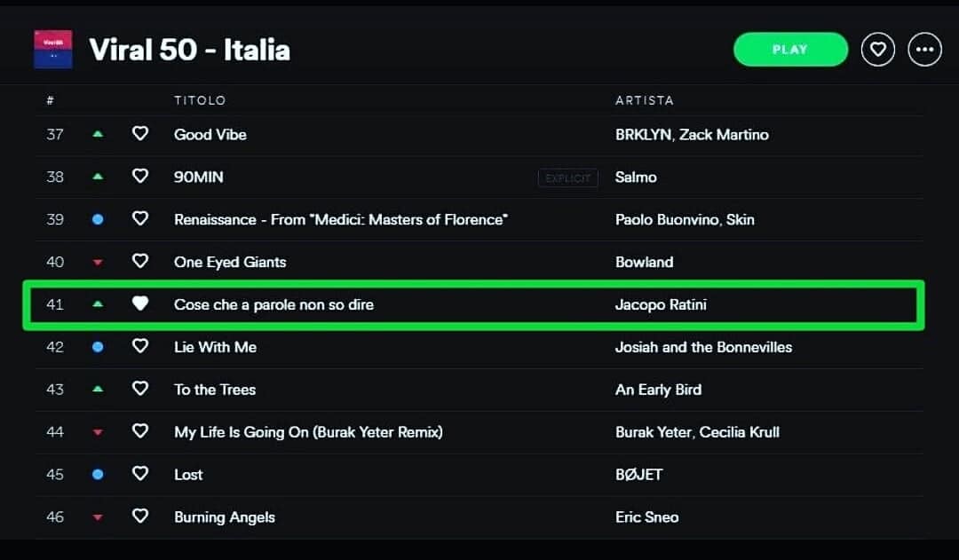
Task: Heart the track Lost by BØJET
Action: 140,473
